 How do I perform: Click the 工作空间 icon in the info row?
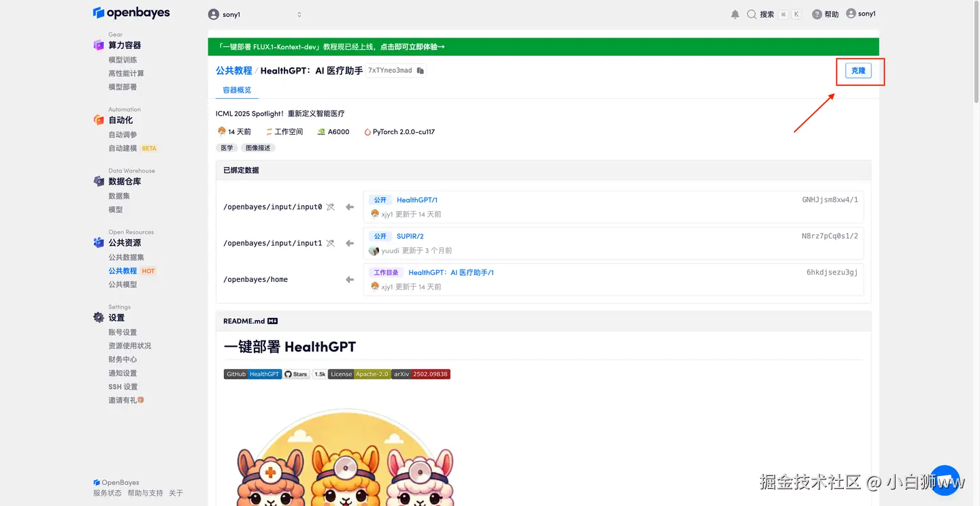pyautogui.click(x=269, y=132)
